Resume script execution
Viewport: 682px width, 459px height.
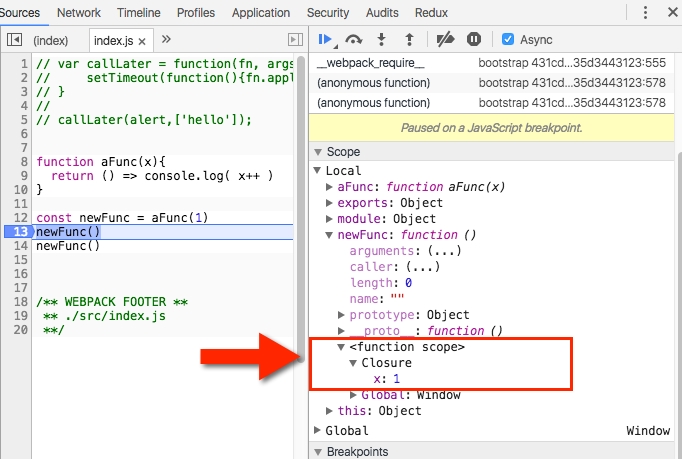[326, 39]
